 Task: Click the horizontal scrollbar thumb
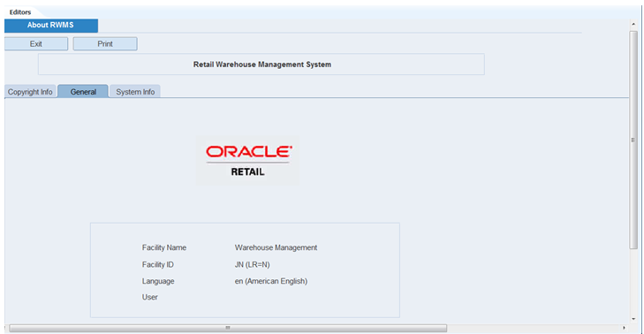228,328
